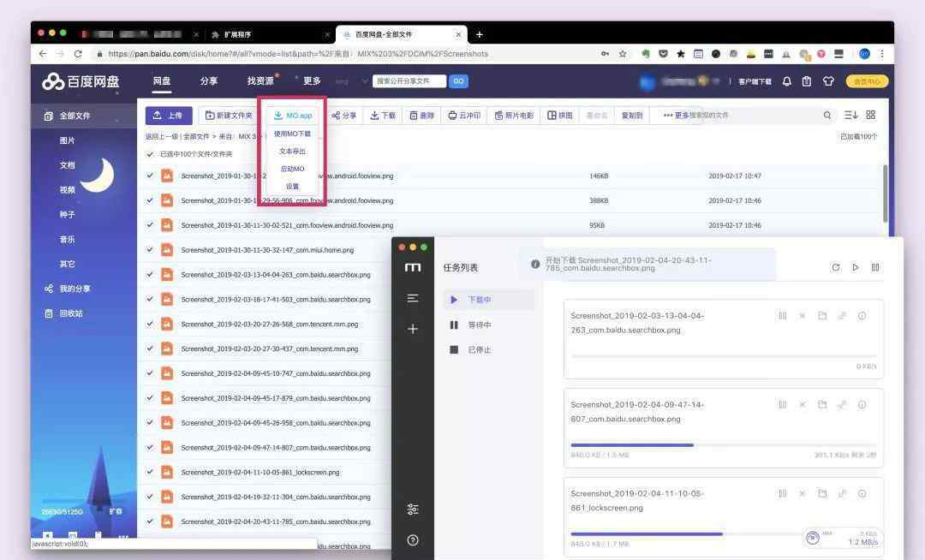Click the GO search button
Screen dimensions: 925x560
[x=458, y=81]
